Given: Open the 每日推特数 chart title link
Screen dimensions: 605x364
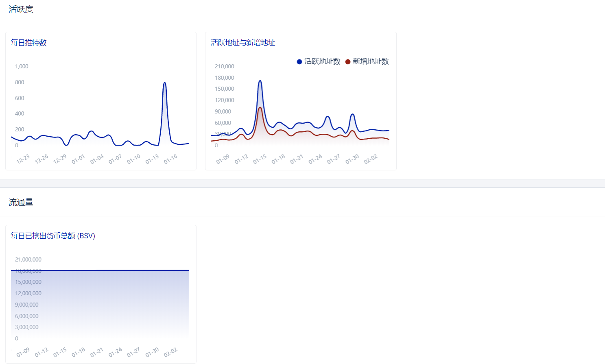Looking at the screenshot, I should 28,43.
